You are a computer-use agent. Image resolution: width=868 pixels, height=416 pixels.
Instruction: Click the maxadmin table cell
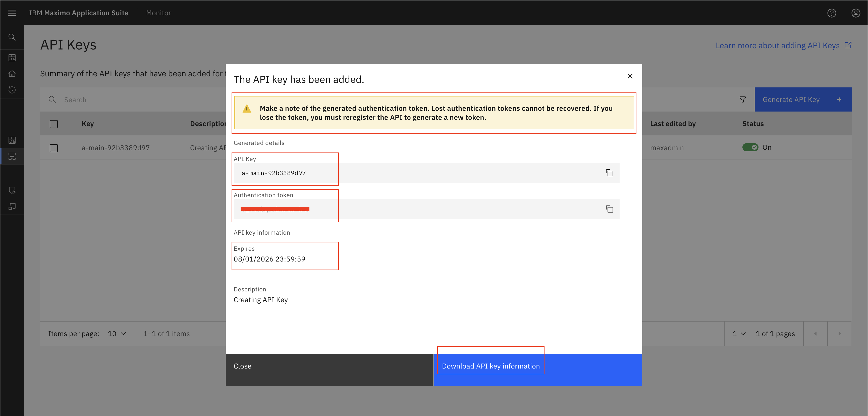pyautogui.click(x=667, y=148)
